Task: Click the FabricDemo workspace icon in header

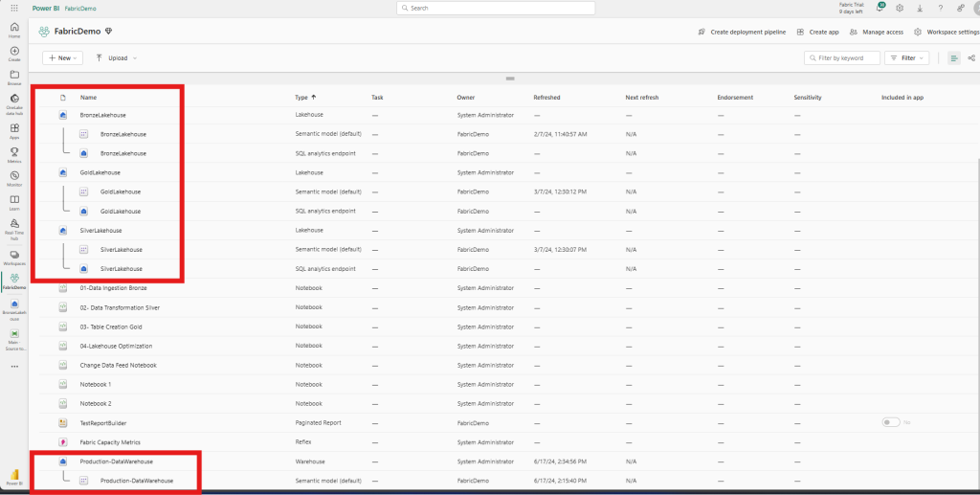Action: pos(44,32)
